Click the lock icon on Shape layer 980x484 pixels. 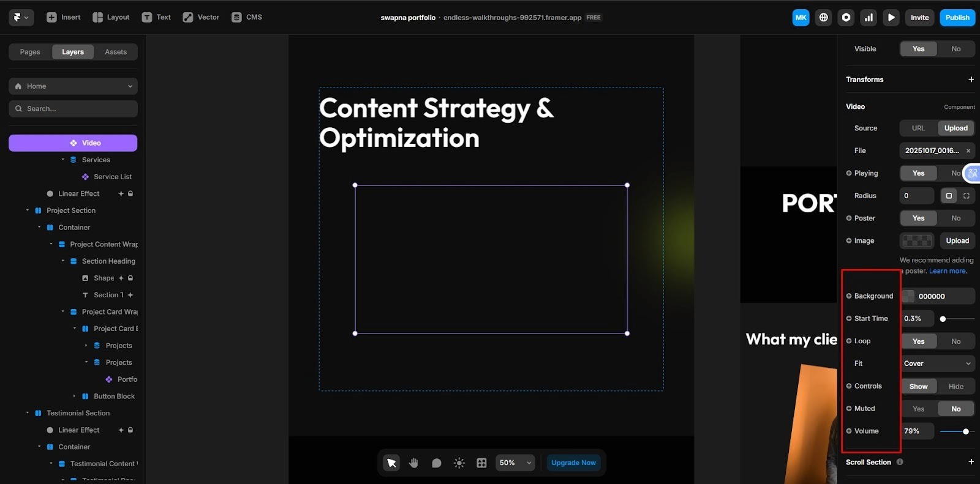tap(130, 278)
